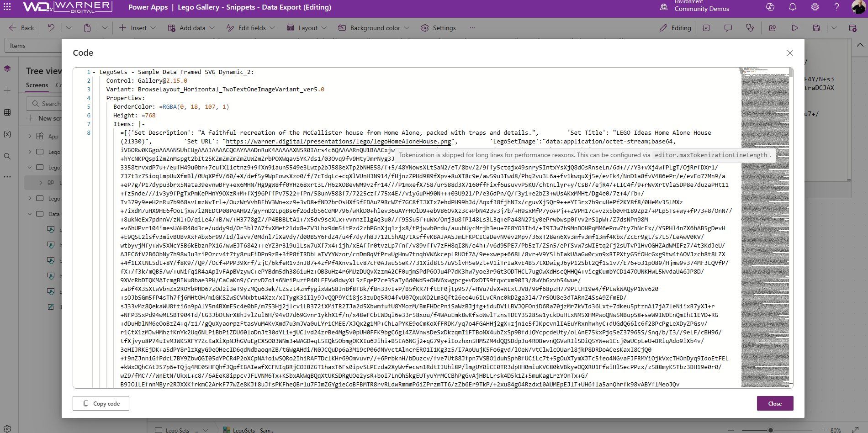Open the Insert plus sidebar icon
868x433 pixels.
coord(7,90)
